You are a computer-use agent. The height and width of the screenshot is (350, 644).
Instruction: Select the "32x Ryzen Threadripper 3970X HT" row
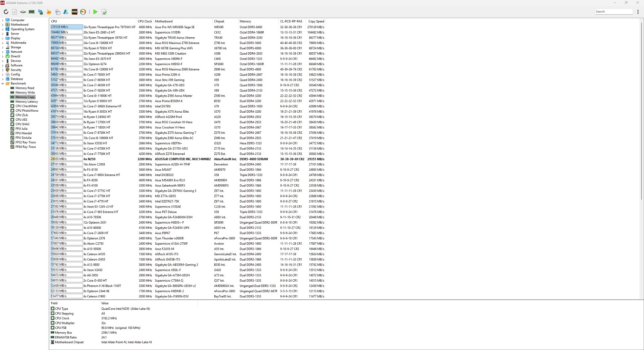188,38
